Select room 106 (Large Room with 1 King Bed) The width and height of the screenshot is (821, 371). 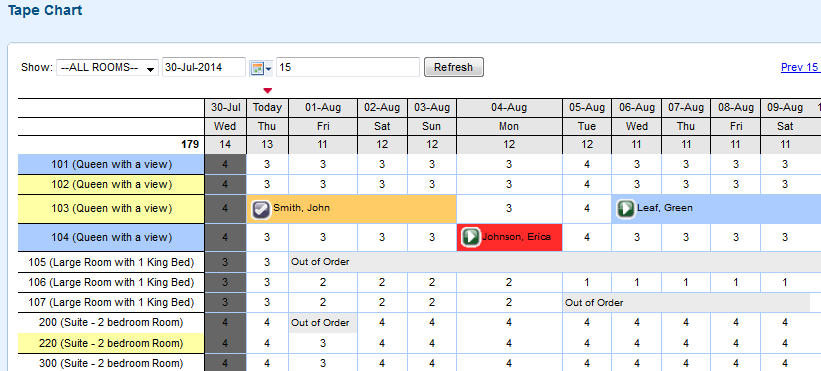[112, 283]
